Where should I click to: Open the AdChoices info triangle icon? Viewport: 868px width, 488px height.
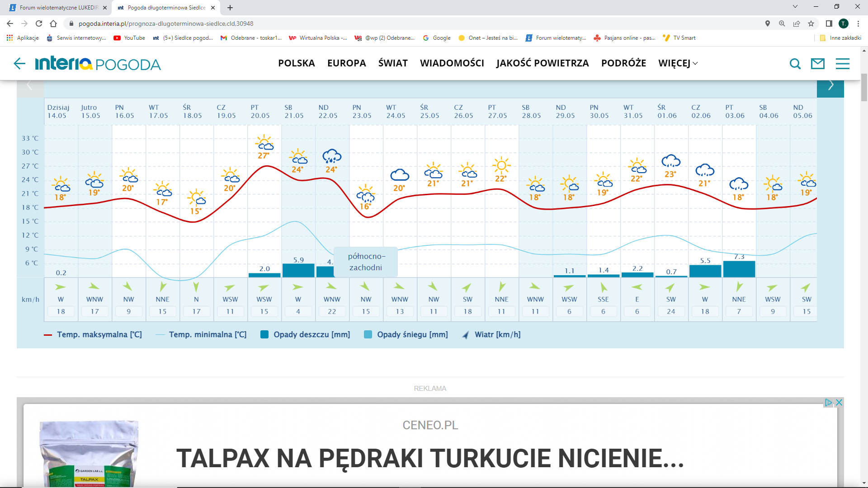[x=828, y=402]
